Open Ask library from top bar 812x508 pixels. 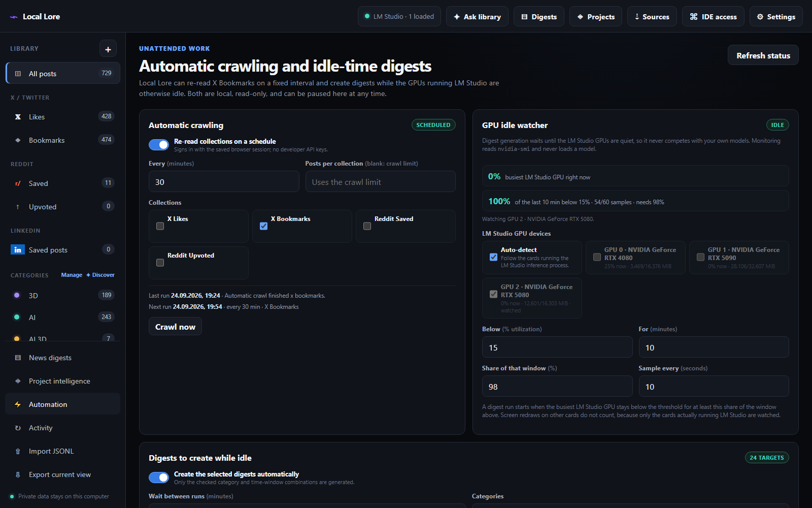click(x=477, y=17)
